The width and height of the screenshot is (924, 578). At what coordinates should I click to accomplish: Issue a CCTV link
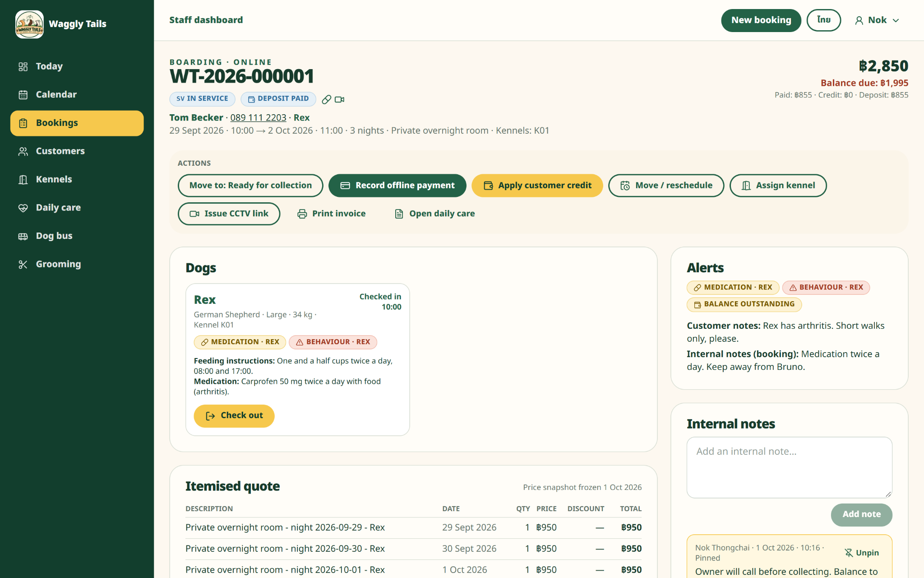coord(229,214)
